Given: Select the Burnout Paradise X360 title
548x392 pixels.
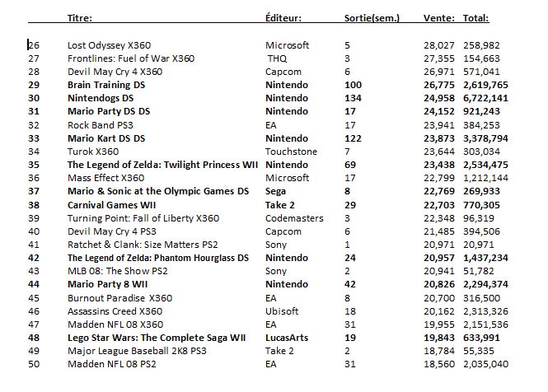Looking at the screenshot, I should tap(119, 297).
